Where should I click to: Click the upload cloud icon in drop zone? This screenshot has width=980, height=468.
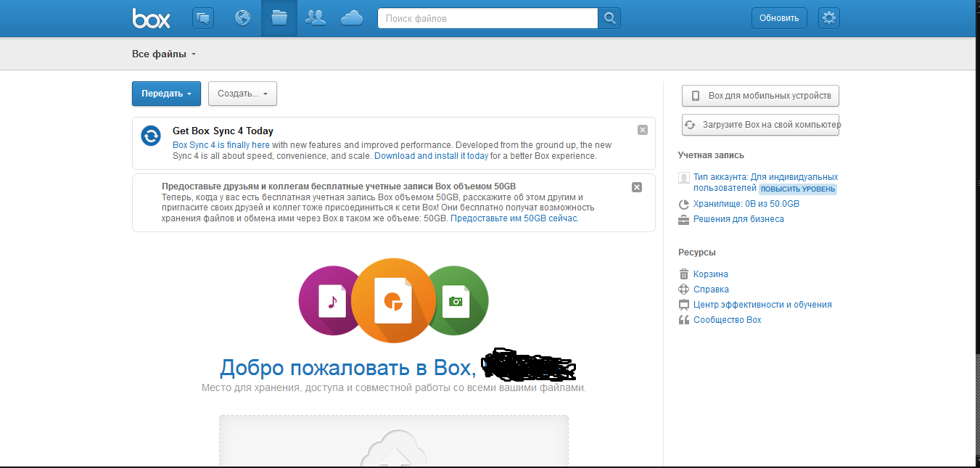(x=393, y=448)
